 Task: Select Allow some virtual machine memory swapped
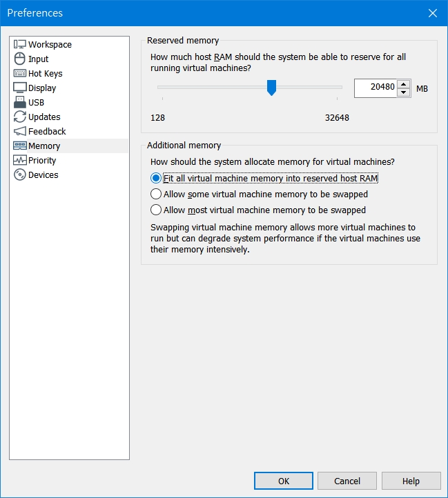click(x=156, y=195)
